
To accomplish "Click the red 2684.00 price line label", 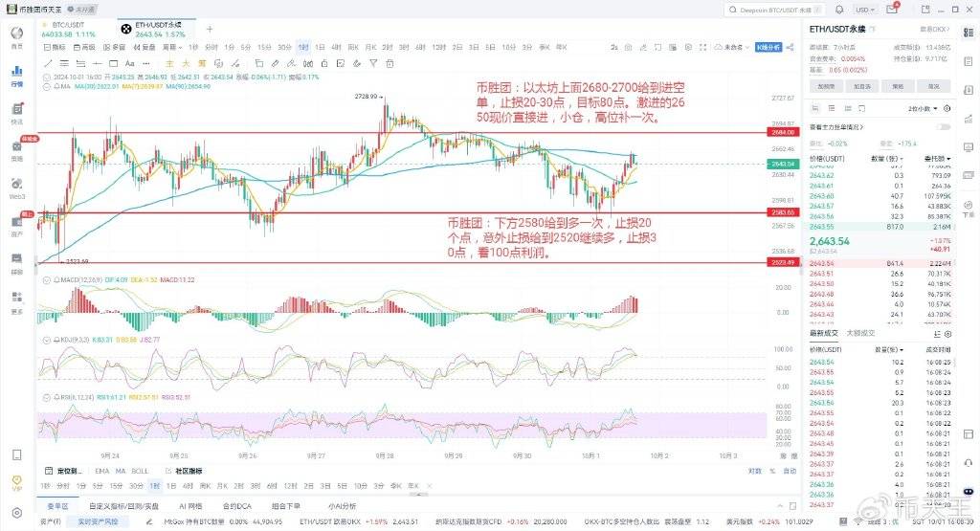I will click(x=782, y=134).
